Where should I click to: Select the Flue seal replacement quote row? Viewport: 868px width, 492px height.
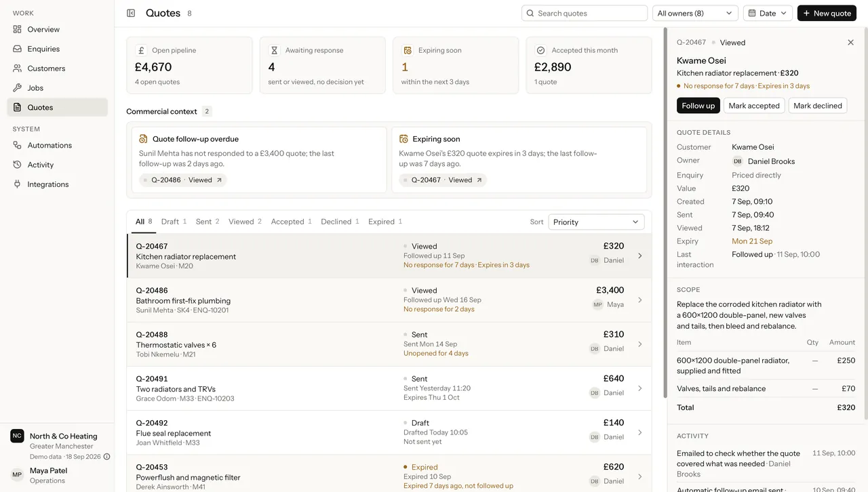click(389, 432)
